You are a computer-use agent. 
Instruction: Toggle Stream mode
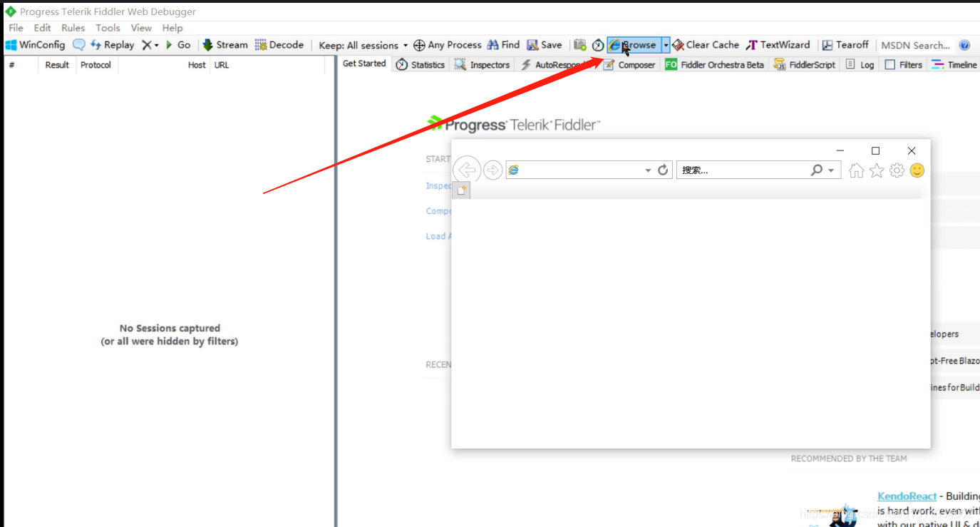pos(225,45)
